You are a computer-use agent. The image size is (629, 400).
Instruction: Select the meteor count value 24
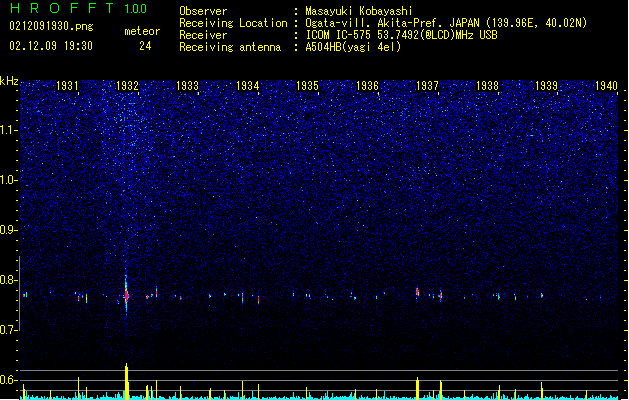click(x=145, y=46)
